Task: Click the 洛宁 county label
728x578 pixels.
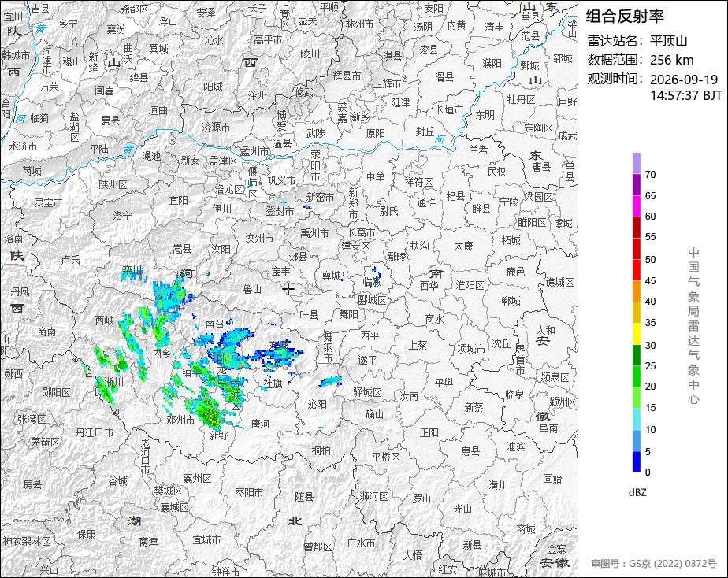Action: coord(122,216)
